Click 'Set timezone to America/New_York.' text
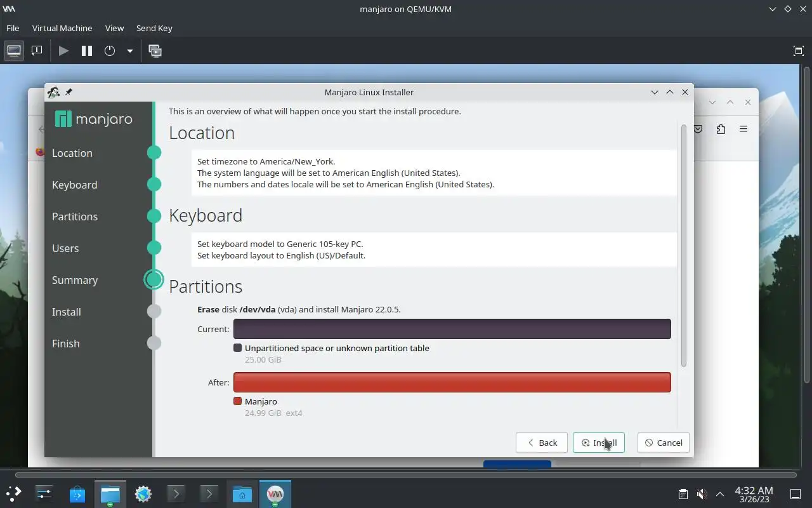This screenshot has height=508, width=812. click(x=266, y=161)
